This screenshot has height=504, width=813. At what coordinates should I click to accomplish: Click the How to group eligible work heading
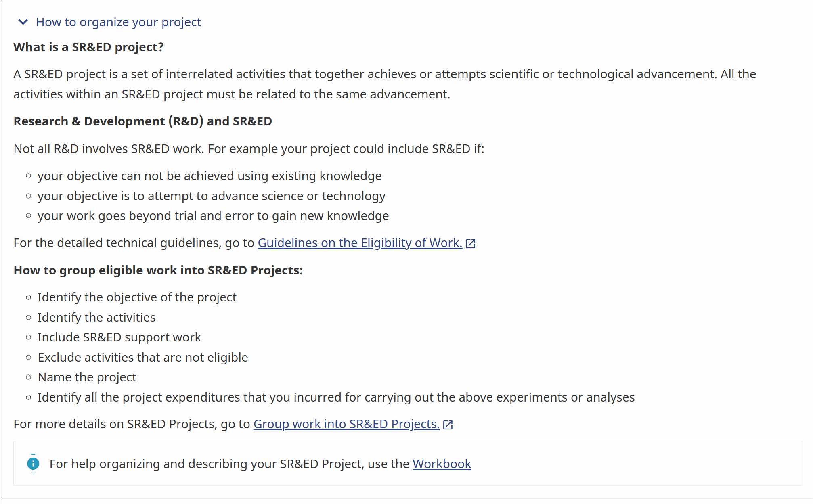tap(158, 270)
